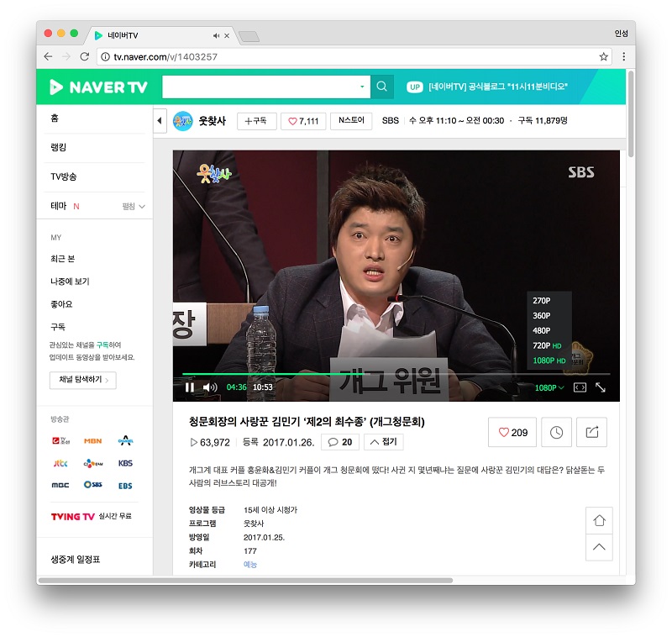Image resolution: width=672 pixels, height=637 pixels.
Task: Open the 웃찾사 channel avatar
Action: click(x=183, y=121)
